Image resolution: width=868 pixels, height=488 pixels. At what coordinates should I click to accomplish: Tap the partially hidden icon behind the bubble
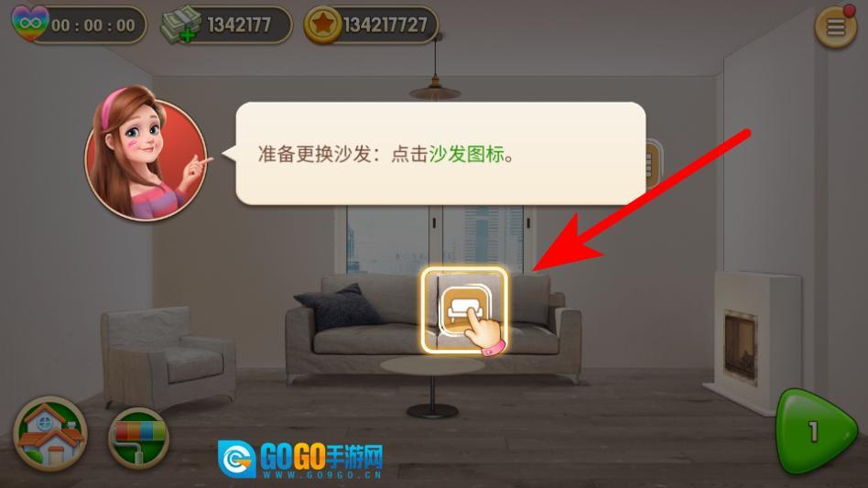click(x=653, y=165)
